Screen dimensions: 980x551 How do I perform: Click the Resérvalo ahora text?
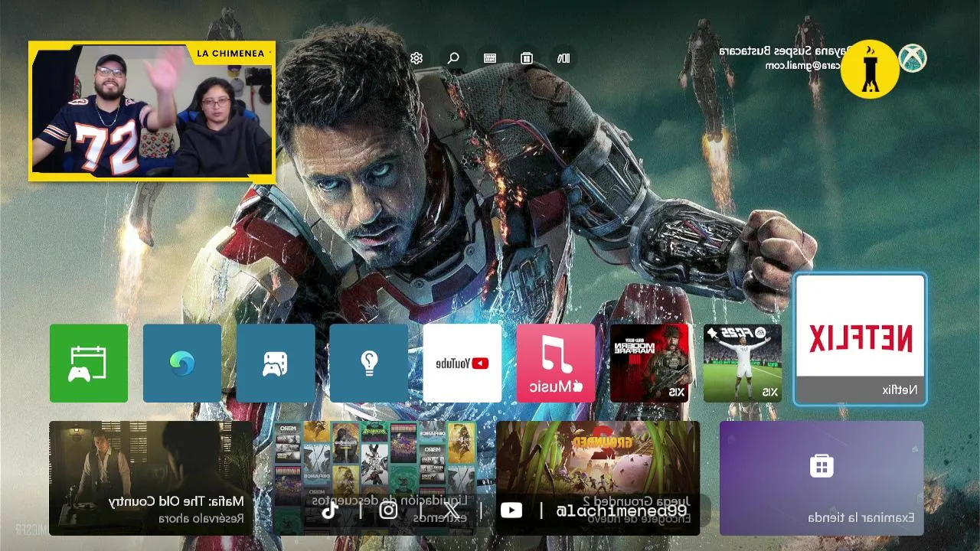pos(201,518)
